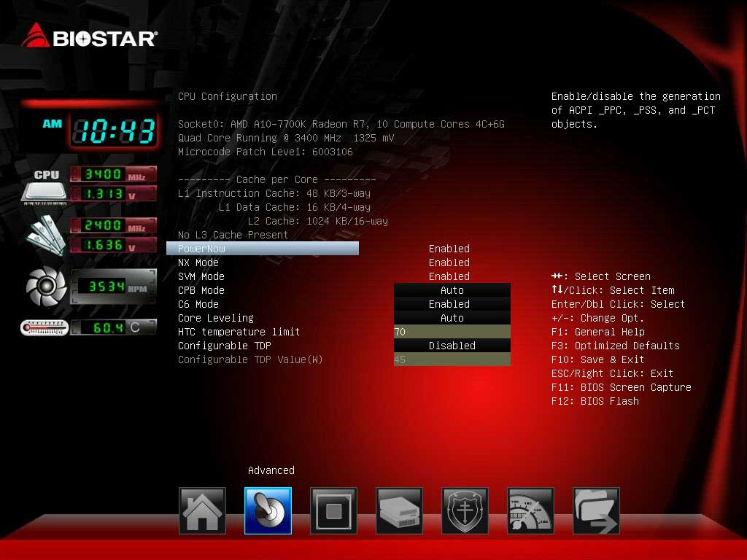Open the Boot drives icon
747x560 pixels.
(399, 511)
